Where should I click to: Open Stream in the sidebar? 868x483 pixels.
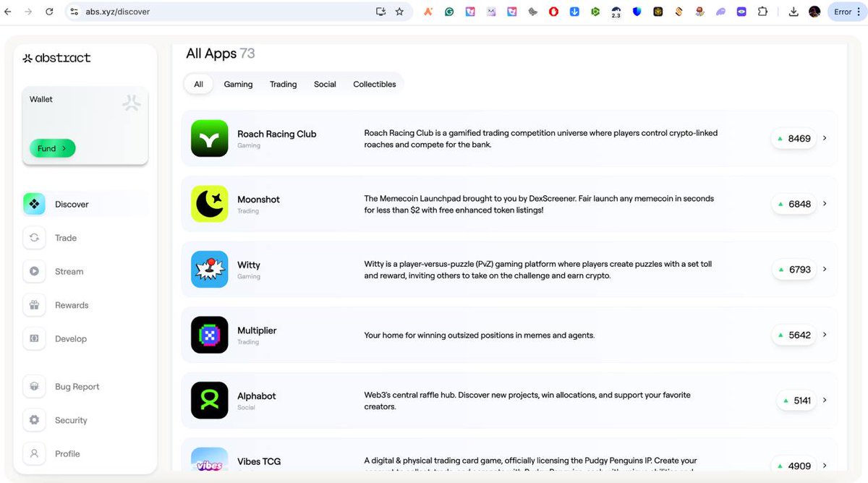pos(85,271)
